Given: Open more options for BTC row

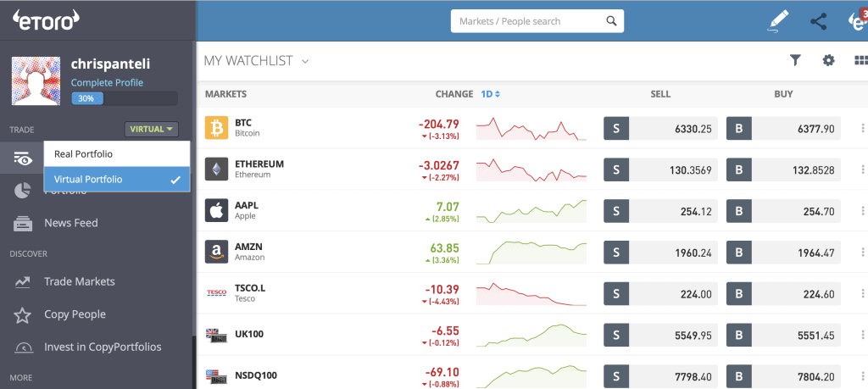Looking at the screenshot, I should tap(862, 128).
